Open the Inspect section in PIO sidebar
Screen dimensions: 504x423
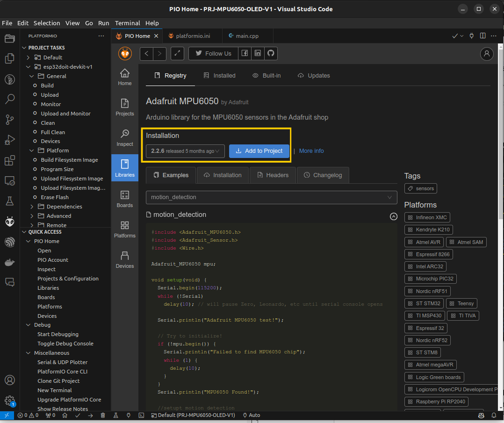click(125, 138)
